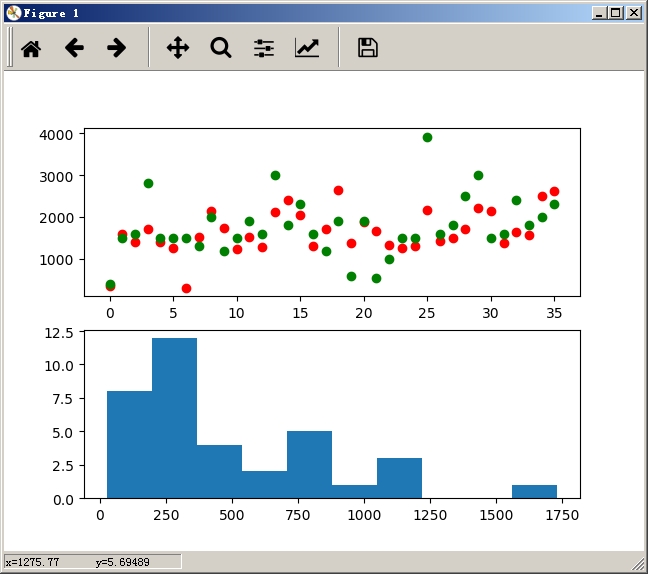Activate the Pan axes tool

[178, 48]
